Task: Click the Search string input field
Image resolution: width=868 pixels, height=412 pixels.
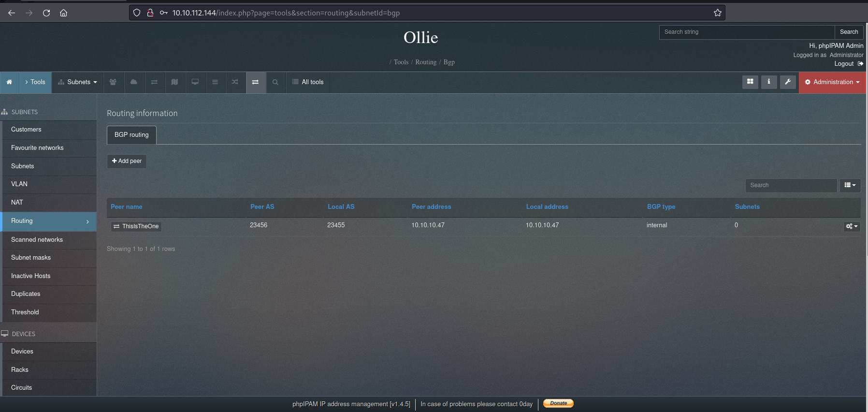Action: (747, 32)
